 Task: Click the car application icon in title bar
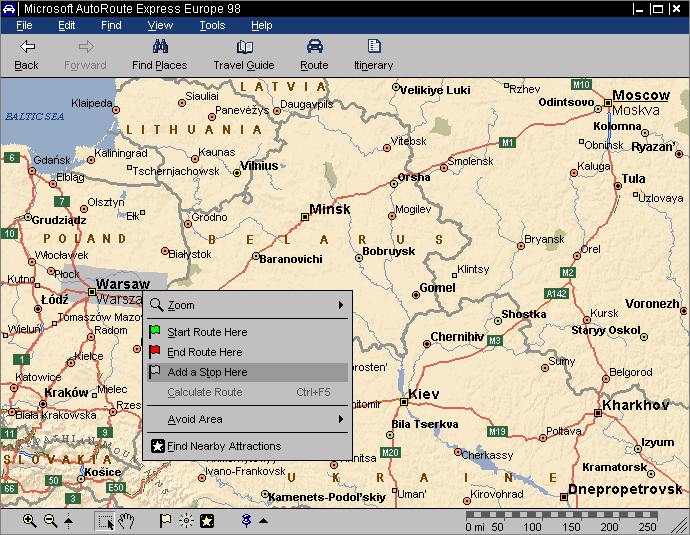[x=9, y=9]
